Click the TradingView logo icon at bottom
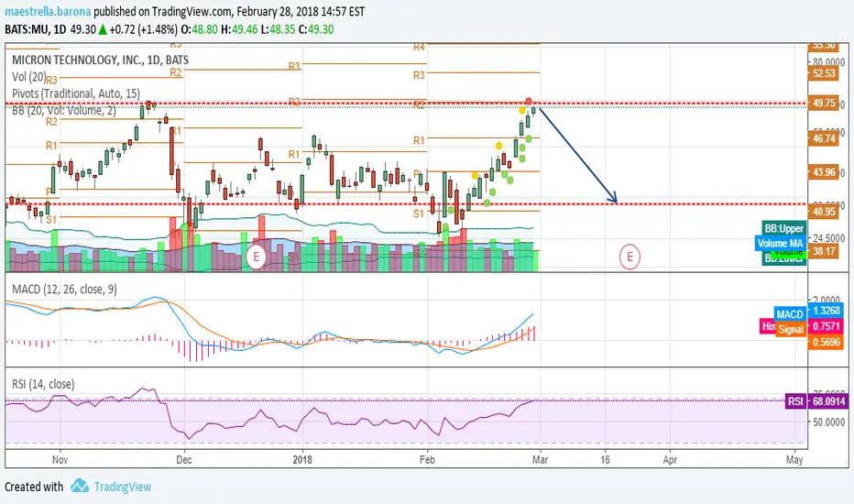This screenshot has height=504, width=854. pos(80,486)
